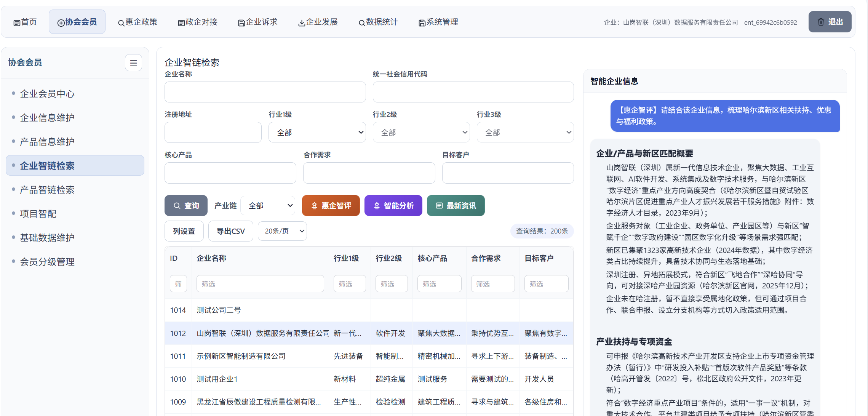
Task: Click the trash icon on 退出 button
Action: pyautogui.click(x=821, y=22)
